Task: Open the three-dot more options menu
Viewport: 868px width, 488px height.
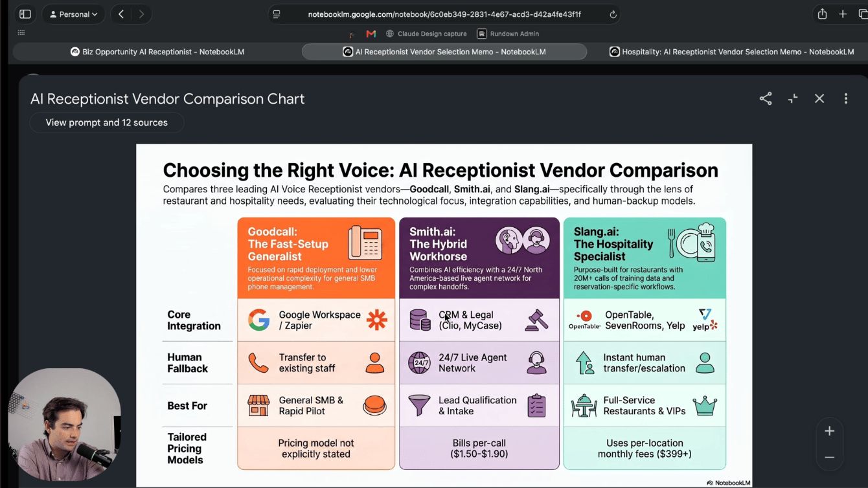Action: (x=846, y=98)
